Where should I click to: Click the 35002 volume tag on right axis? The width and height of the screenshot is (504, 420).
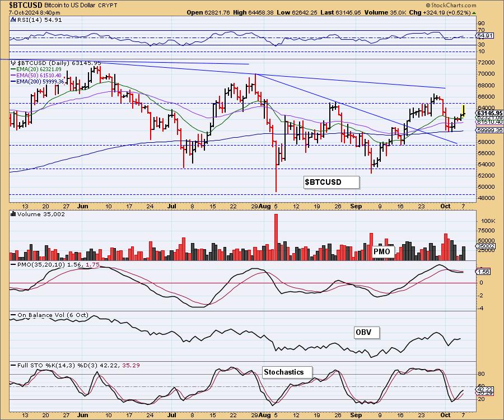point(486,246)
